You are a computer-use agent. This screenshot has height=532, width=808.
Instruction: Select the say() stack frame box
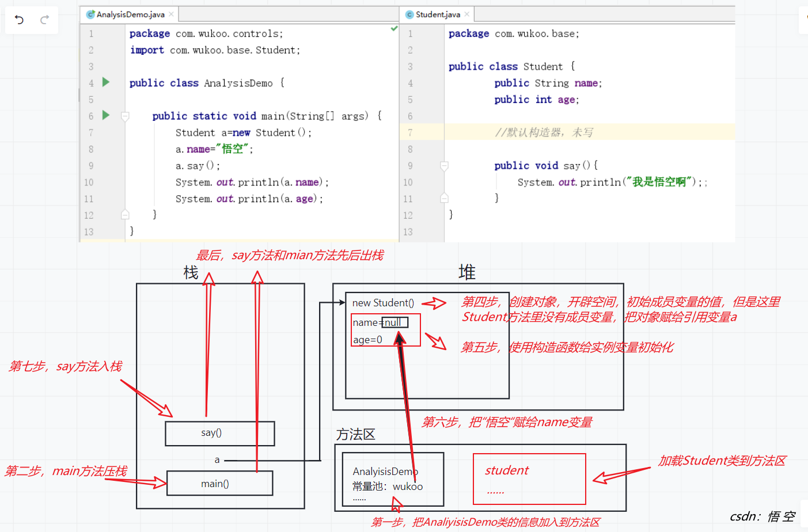(x=220, y=434)
